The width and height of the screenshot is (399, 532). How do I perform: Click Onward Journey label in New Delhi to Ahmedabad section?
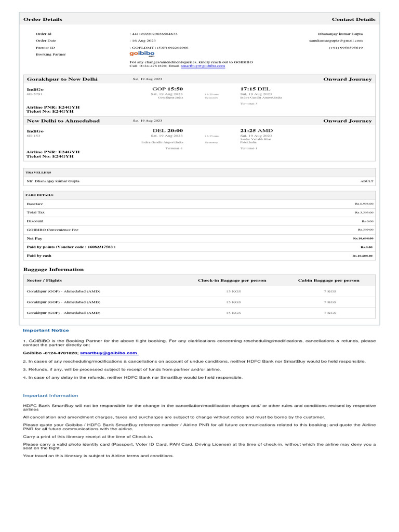[x=348, y=121]
